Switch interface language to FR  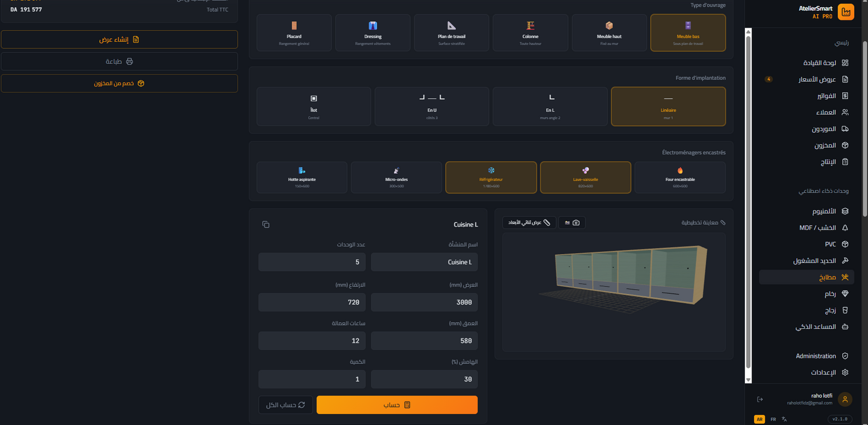pyautogui.click(x=773, y=419)
